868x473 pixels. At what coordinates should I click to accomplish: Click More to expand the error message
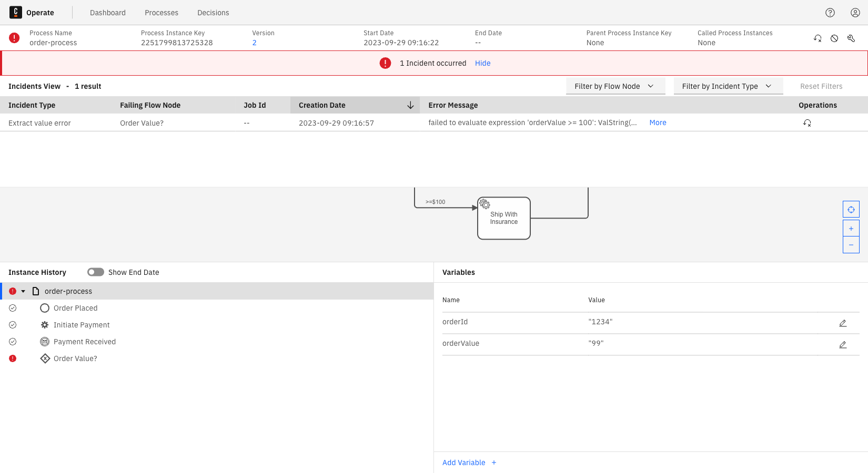[658, 122]
